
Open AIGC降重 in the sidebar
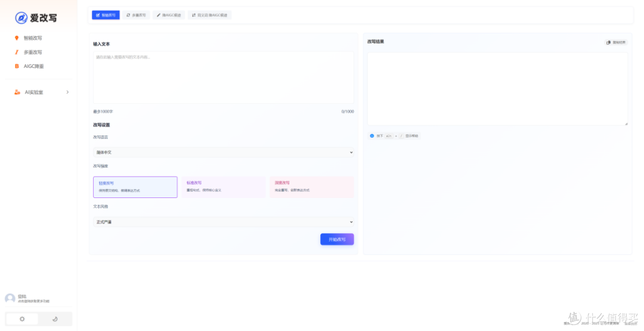pyautogui.click(x=33, y=66)
